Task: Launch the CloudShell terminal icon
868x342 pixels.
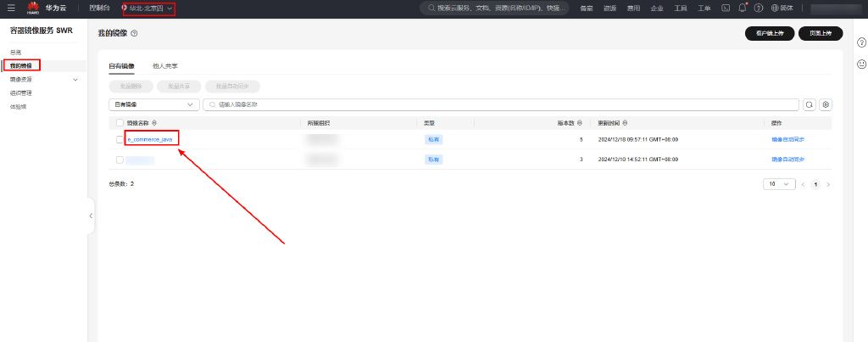Action: click(x=726, y=8)
